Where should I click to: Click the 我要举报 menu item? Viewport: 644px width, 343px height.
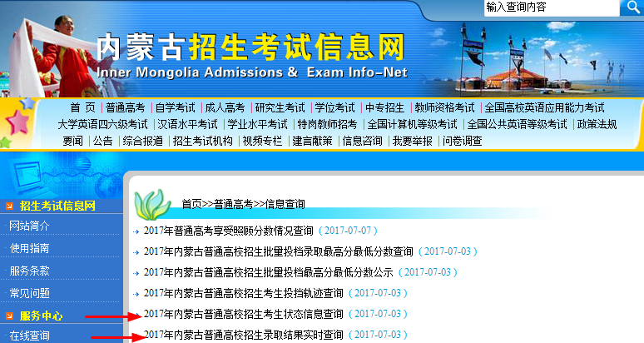(x=413, y=141)
